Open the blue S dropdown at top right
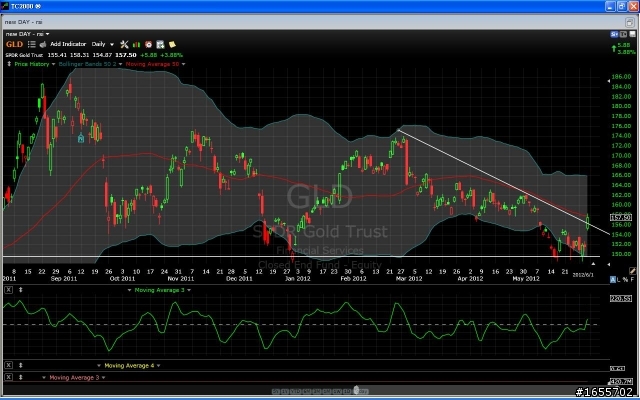 [614, 34]
